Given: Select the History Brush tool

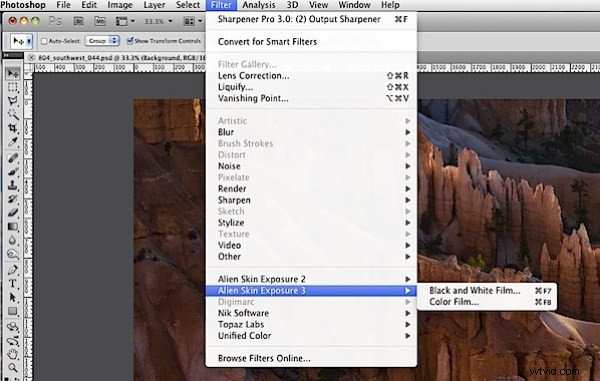Looking at the screenshot, I should tap(13, 199).
